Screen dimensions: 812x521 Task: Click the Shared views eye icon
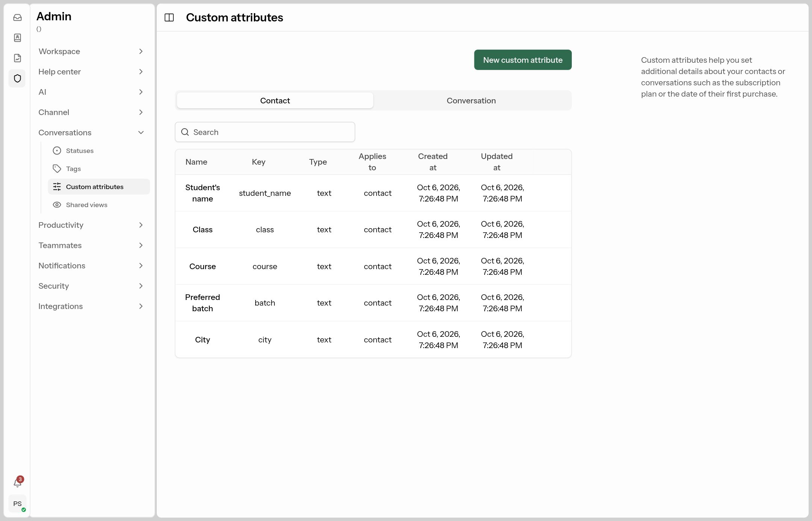pyautogui.click(x=57, y=205)
